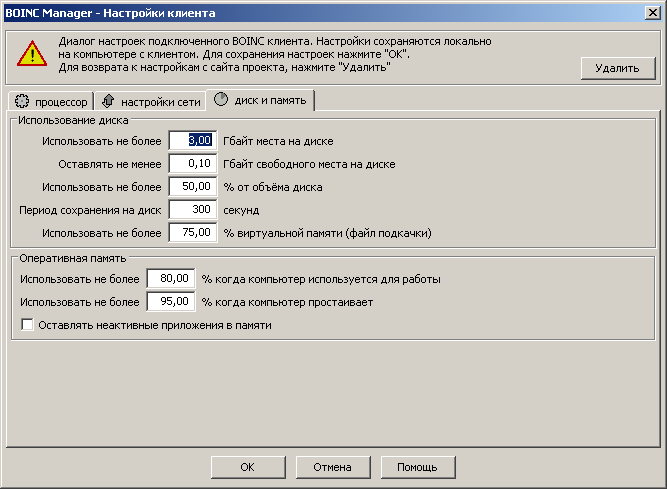Close the dialog with the X button
Screen dimensions: 667x489
652,12
